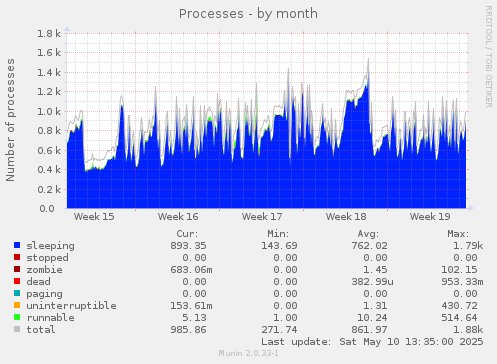Click the '1.0 k' y-axis value
This screenshot has height=364, width=497.
tap(49, 111)
